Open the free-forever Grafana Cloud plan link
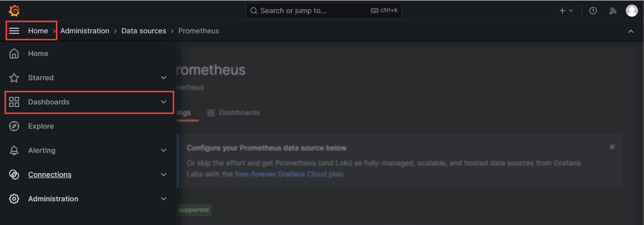This screenshot has height=225, width=644. (x=289, y=174)
